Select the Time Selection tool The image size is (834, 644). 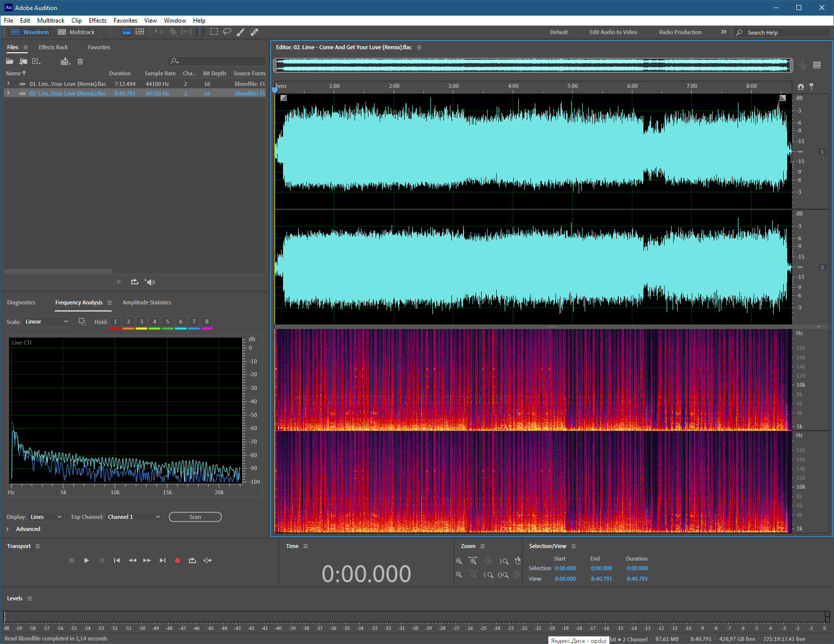200,32
